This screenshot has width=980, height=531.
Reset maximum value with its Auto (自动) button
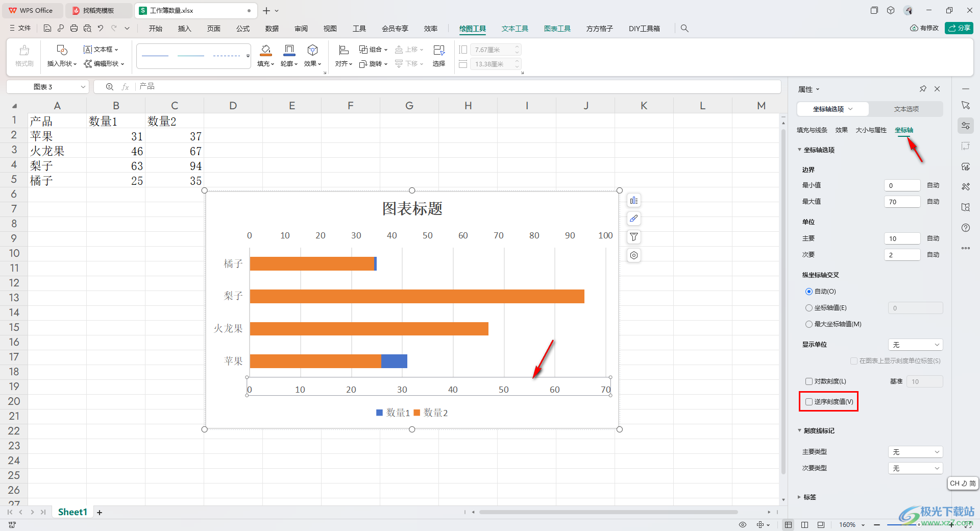point(933,202)
